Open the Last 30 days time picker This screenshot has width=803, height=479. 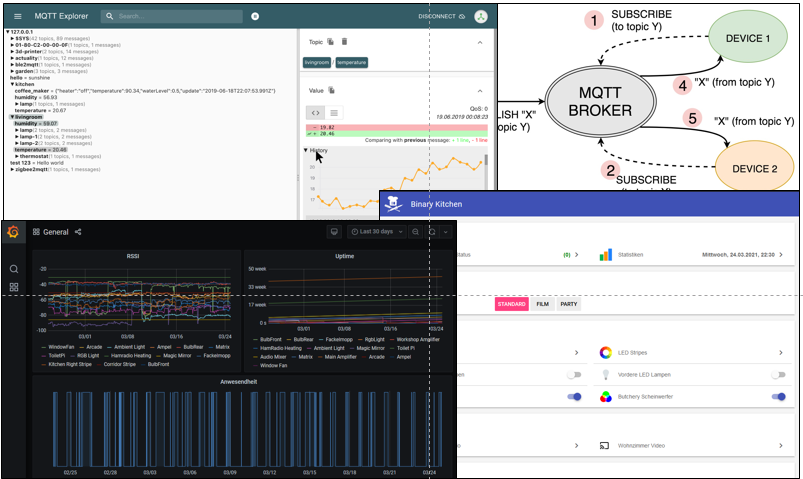pos(377,232)
